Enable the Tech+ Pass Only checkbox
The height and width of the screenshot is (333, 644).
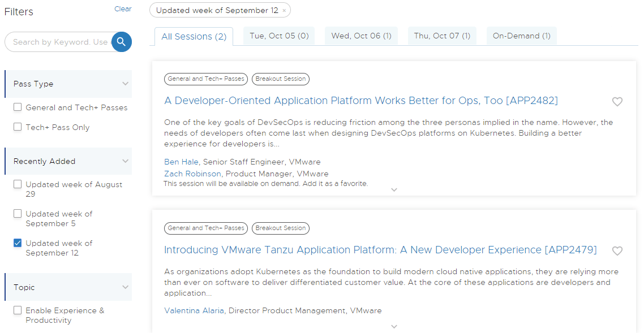18,127
